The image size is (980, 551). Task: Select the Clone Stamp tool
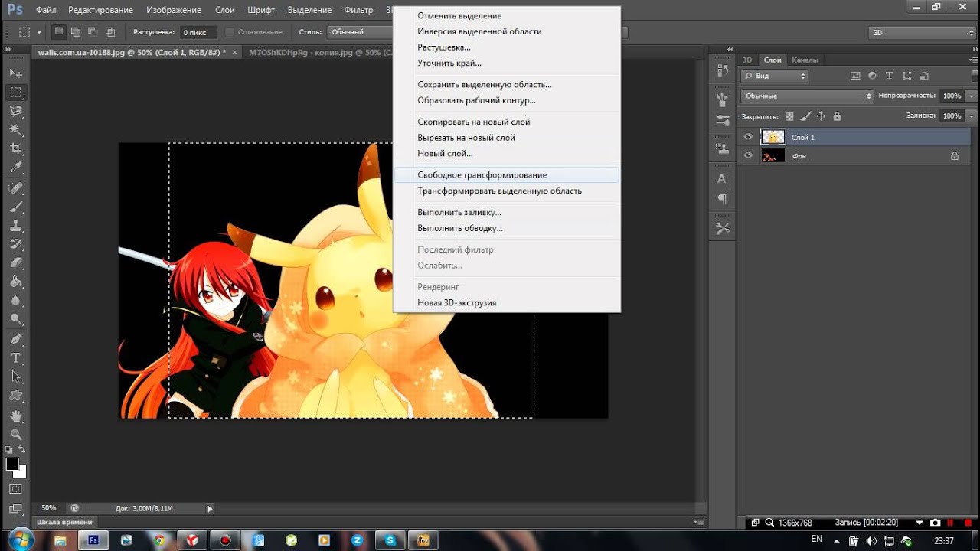[15, 226]
